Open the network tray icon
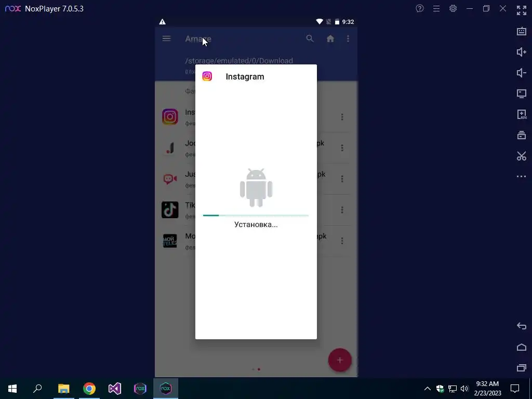 [453, 389]
